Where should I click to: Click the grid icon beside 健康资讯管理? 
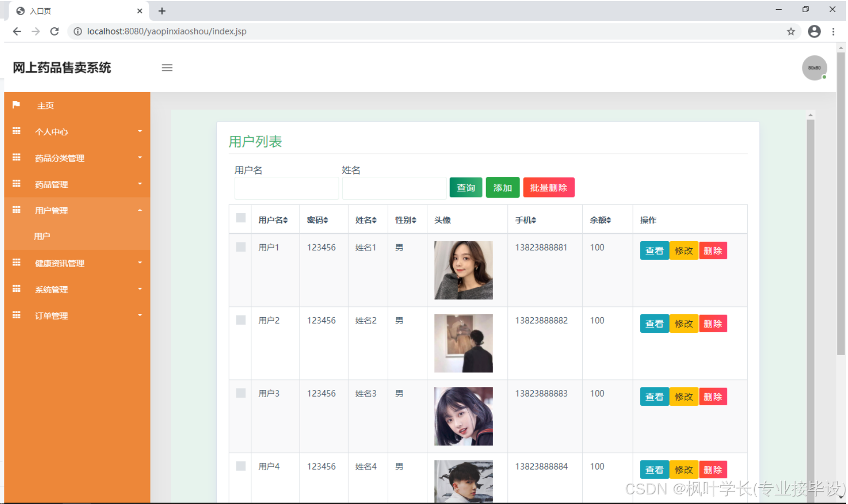(x=16, y=262)
